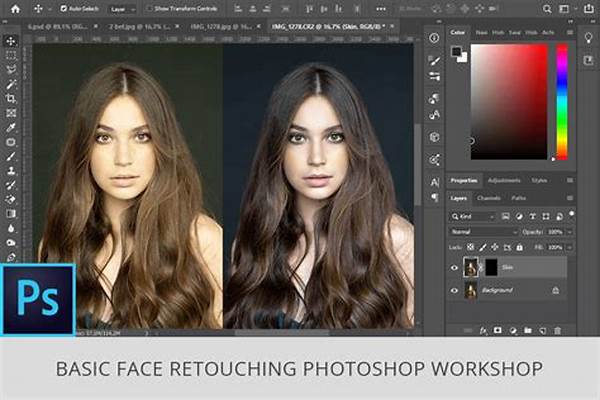Toggle the Auto-Select checkbox
Screen dimensions: 600x400
click(64, 8)
